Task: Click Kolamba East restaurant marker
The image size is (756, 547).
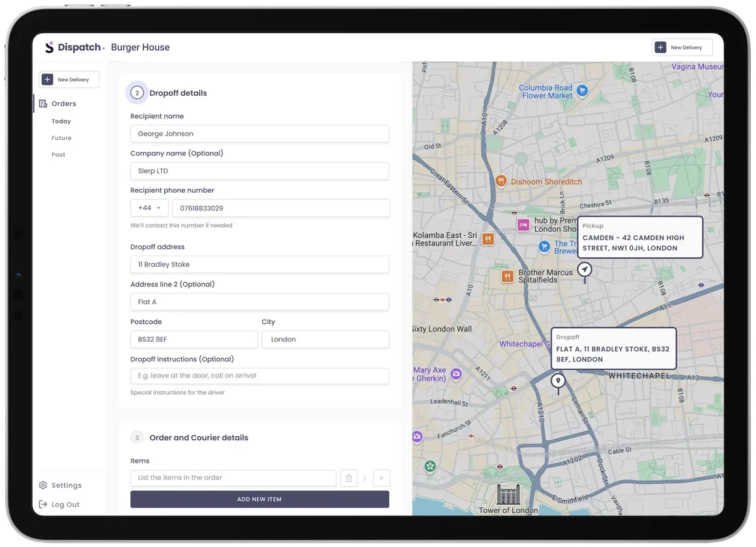Action: click(488, 238)
